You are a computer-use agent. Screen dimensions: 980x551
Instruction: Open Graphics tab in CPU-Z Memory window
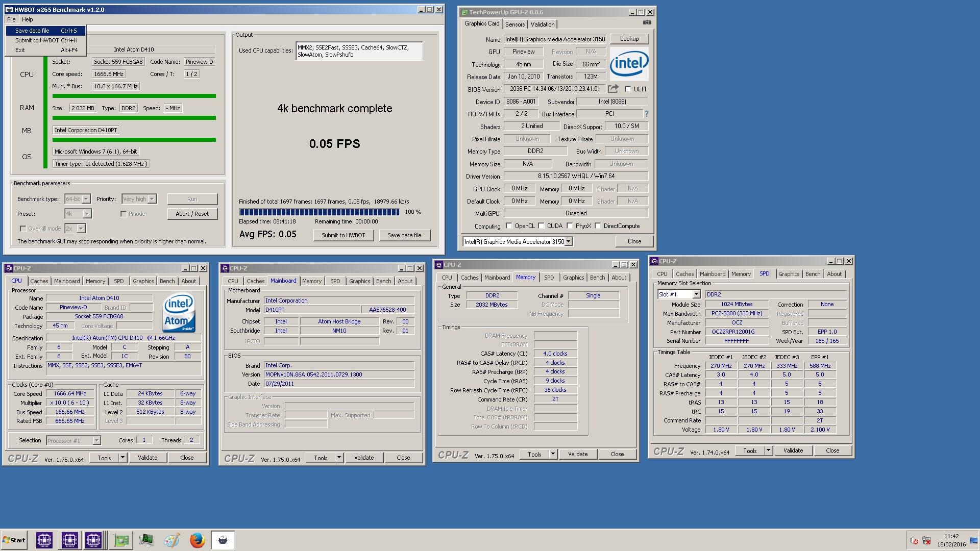(573, 278)
